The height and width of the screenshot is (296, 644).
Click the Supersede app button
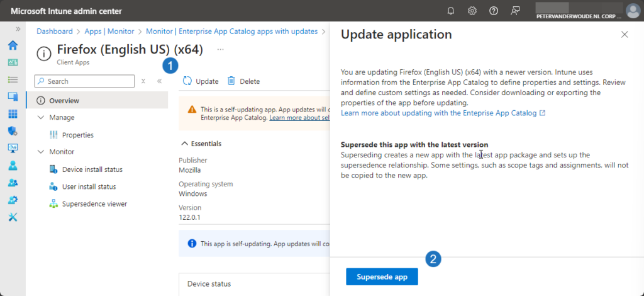pyautogui.click(x=382, y=276)
